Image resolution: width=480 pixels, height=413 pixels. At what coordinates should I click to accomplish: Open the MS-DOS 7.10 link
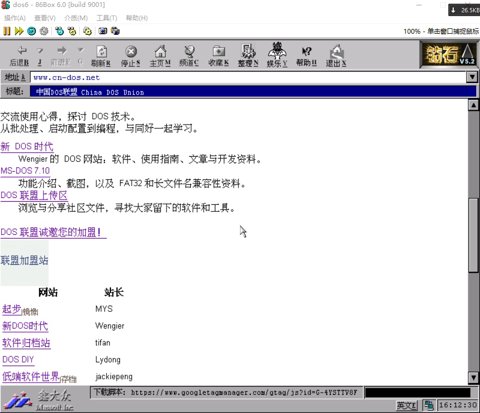click(x=25, y=171)
